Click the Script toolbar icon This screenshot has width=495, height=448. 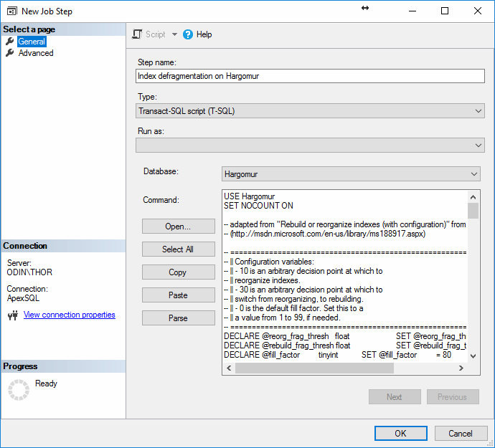(138, 34)
